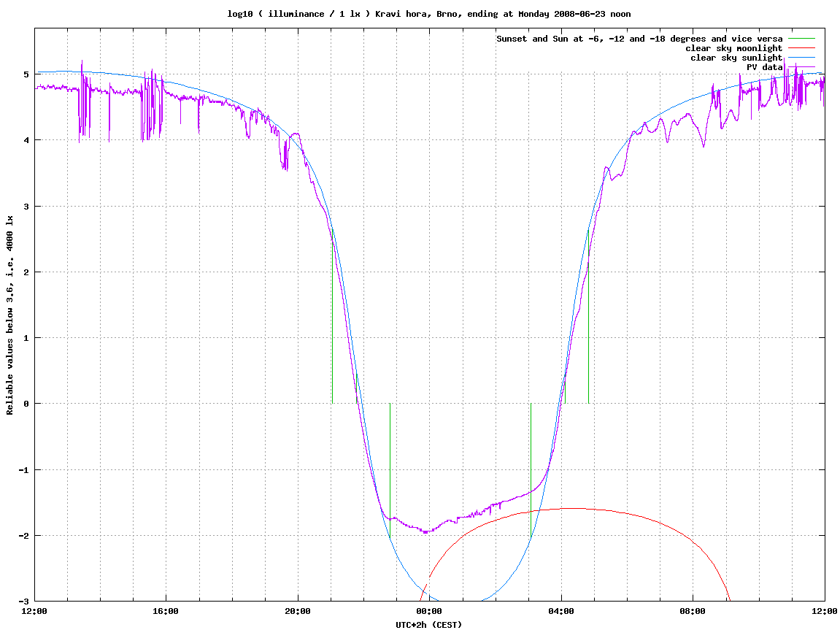The width and height of the screenshot is (840, 630).
Task: Click the y-axis tick label 4
Action: (x=26, y=140)
